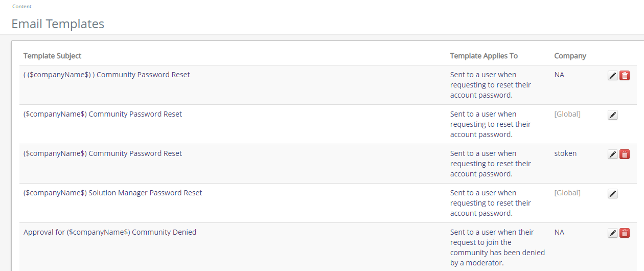The image size is (644, 271).
Task: Select the Solution Manager Password Reset subject
Action: point(112,193)
